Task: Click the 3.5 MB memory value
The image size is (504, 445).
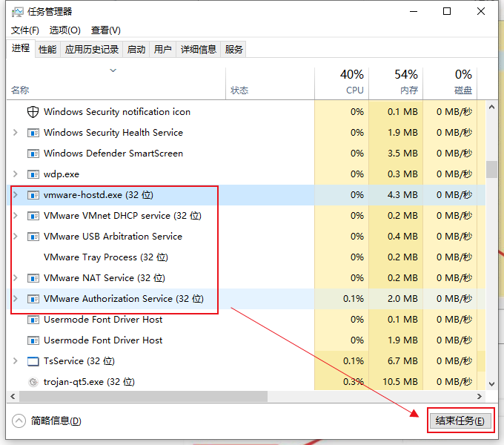Action: tap(402, 154)
